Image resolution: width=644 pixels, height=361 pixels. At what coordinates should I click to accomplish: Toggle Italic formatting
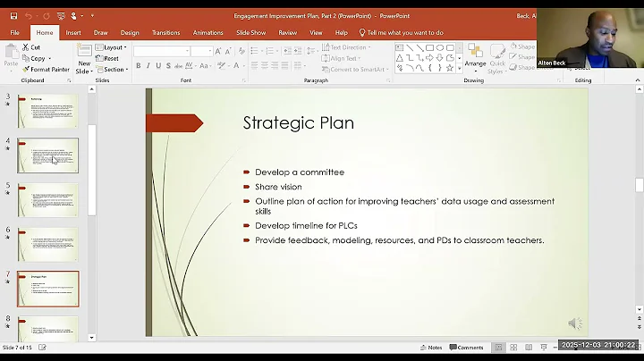148,65
